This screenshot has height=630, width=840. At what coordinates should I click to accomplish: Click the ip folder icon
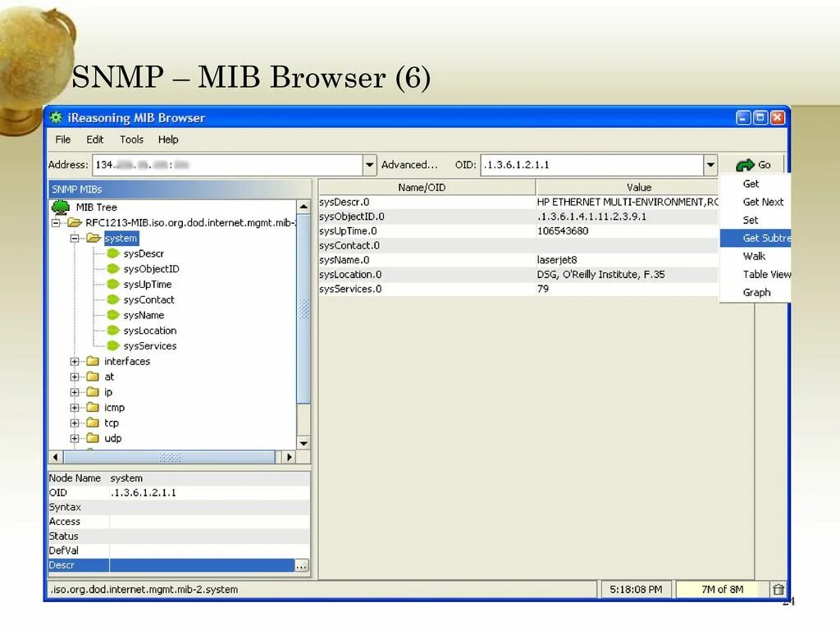93,392
